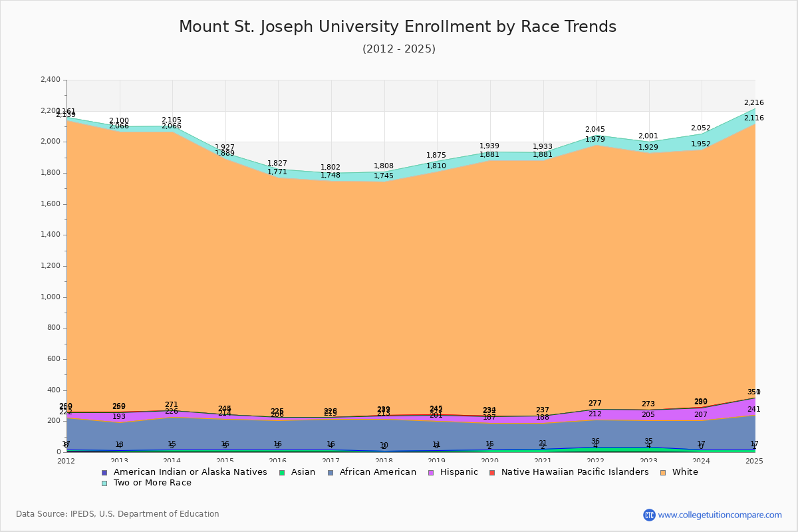Click the 2,216 total label for 2025
The width and height of the screenshot is (798, 532).
pos(753,103)
